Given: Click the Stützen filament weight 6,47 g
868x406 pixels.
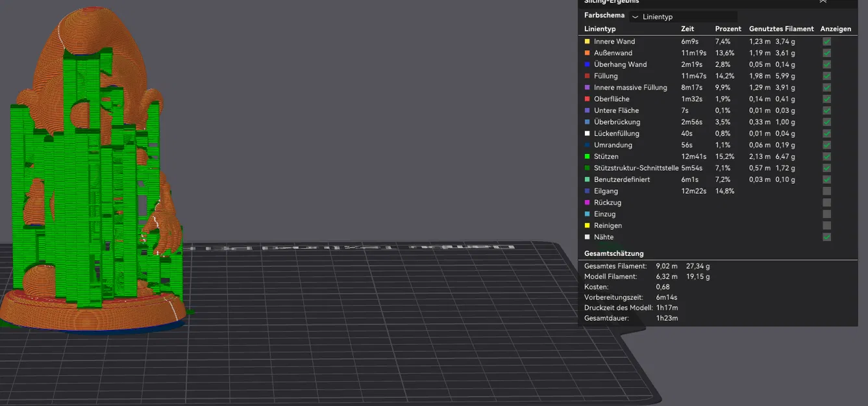Looking at the screenshot, I should click(785, 157).
